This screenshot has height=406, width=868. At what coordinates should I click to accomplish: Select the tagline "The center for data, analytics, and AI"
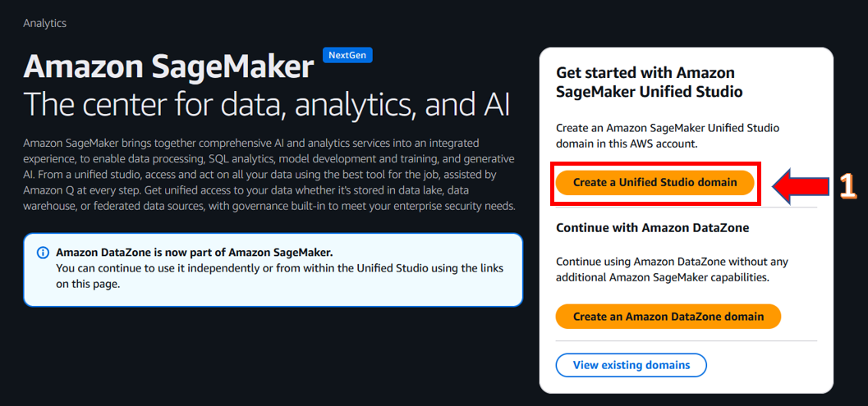[268, 104]
